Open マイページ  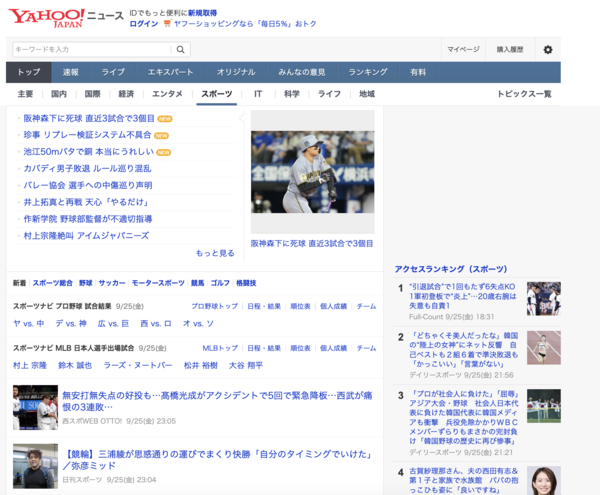click(463, 49)
